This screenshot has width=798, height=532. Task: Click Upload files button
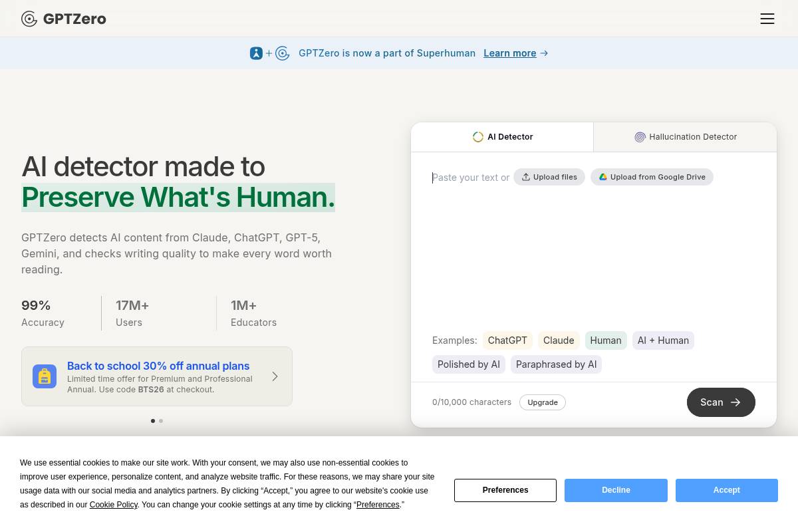coord(549,177)
